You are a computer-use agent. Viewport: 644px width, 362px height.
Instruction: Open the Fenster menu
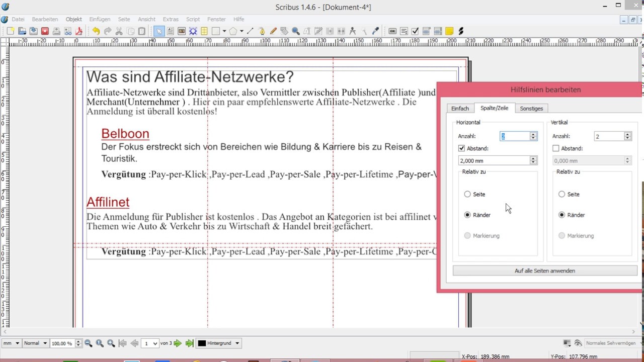tap(216, 19)
